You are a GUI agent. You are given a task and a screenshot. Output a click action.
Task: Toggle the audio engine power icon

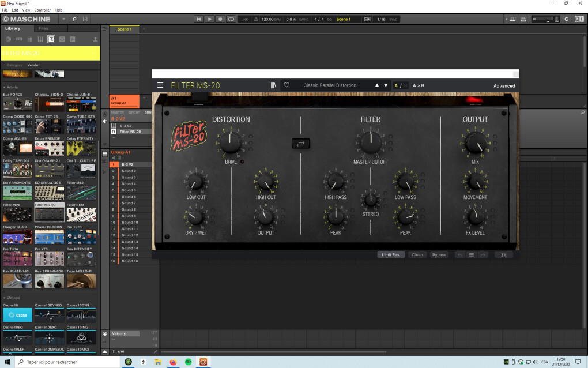click(x=567, y=19)
